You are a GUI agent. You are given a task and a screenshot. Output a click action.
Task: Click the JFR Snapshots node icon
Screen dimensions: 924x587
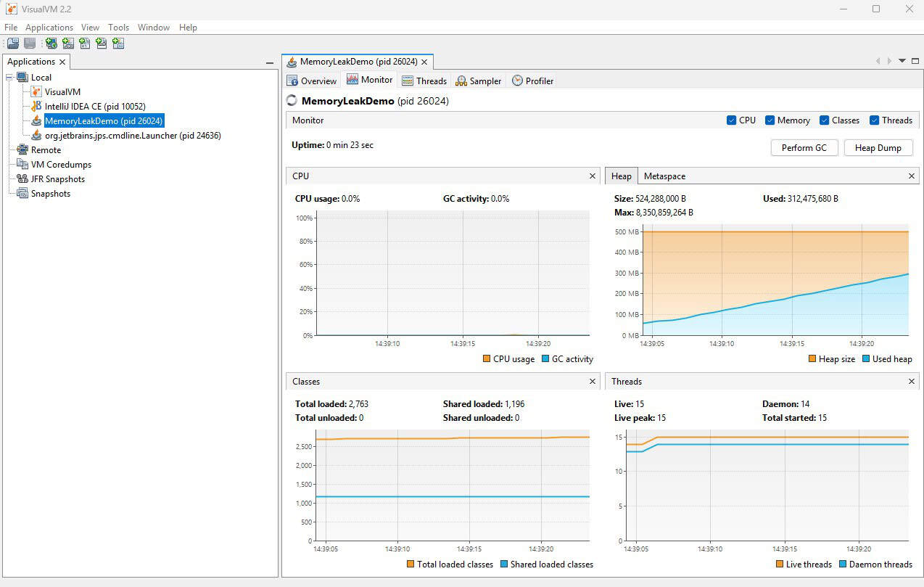coord(22,179)
